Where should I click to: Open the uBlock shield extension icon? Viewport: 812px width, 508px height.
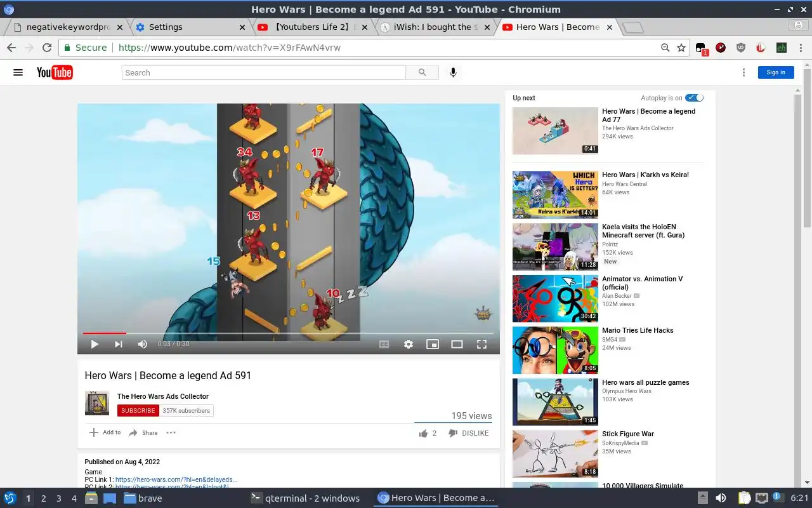coord(740,48)
